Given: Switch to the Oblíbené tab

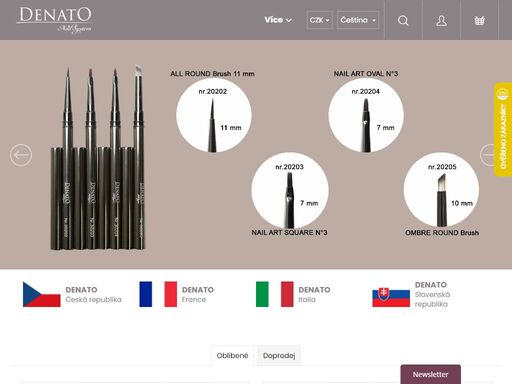Looking at the screenshot, I should tap(232, 356).
